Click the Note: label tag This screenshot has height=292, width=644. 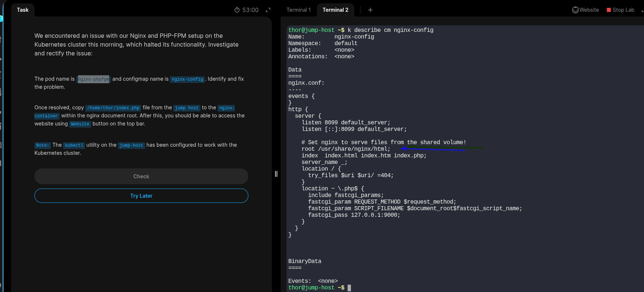point(42,145)
